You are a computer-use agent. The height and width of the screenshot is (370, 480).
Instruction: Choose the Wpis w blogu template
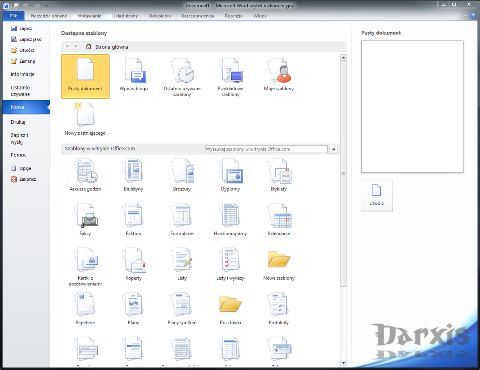pos(134,75)
